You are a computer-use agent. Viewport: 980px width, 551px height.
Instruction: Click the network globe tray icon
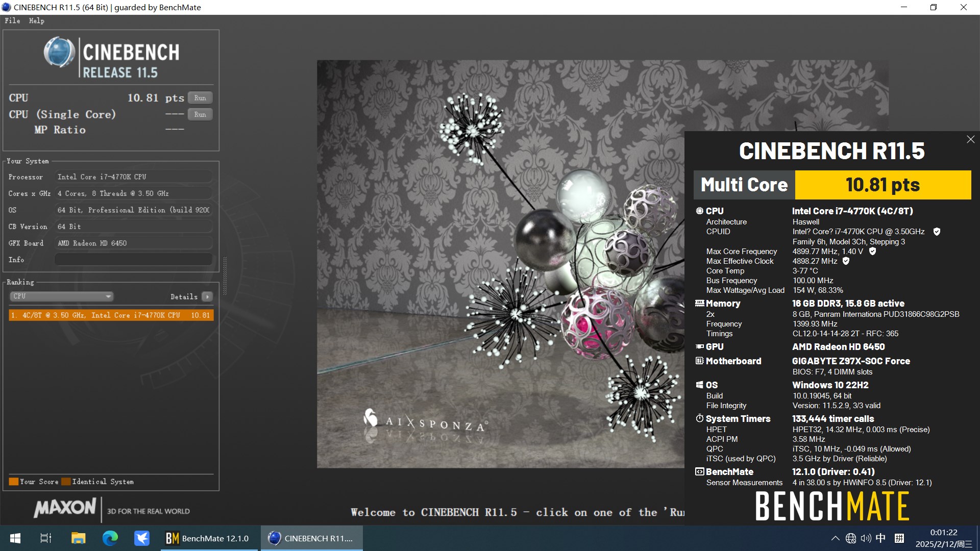coord(850,538)
